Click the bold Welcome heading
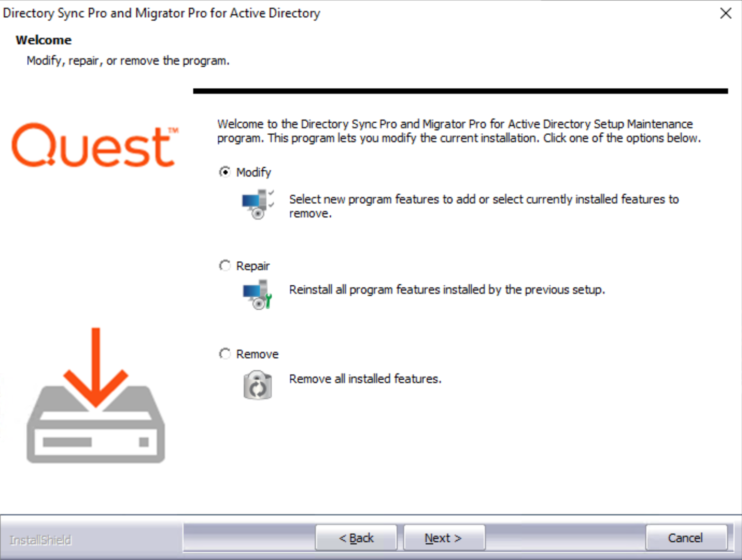Screen dimensions: 742x560 click(44, 40)
